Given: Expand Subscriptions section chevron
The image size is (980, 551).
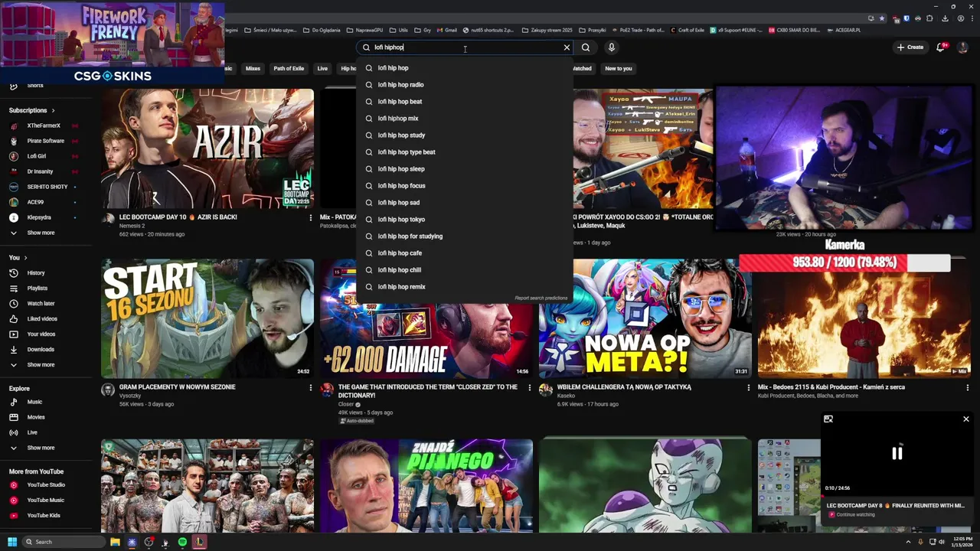Looking at the screenshot, I should (x=53, y=110).
